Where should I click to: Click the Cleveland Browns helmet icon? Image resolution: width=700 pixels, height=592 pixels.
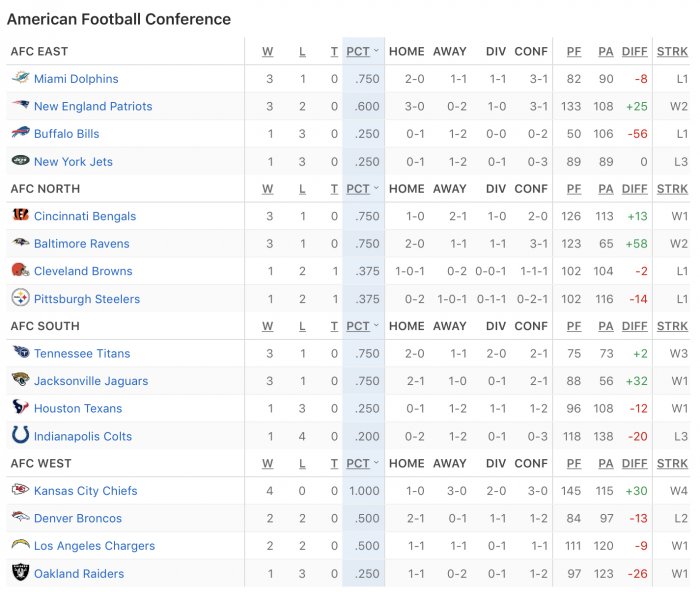click(x=20, y=271)
